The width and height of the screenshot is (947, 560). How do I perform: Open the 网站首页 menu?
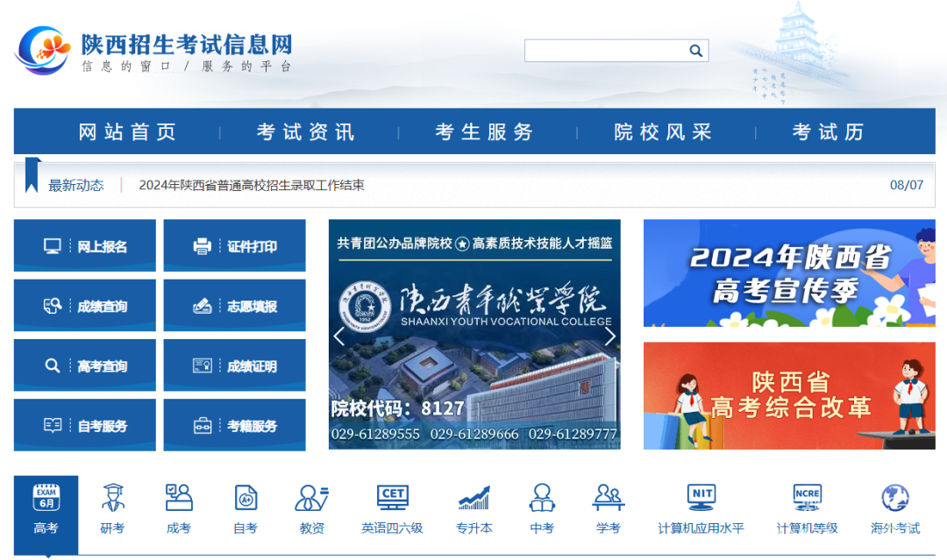click(x=127, y=131)
